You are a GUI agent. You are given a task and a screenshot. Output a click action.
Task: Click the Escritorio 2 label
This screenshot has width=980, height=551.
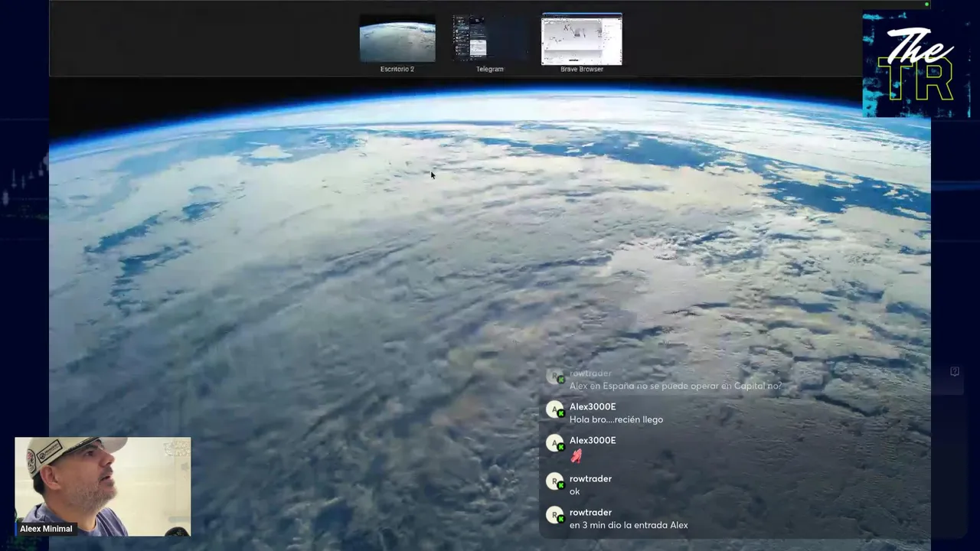[x=397, y=69]
